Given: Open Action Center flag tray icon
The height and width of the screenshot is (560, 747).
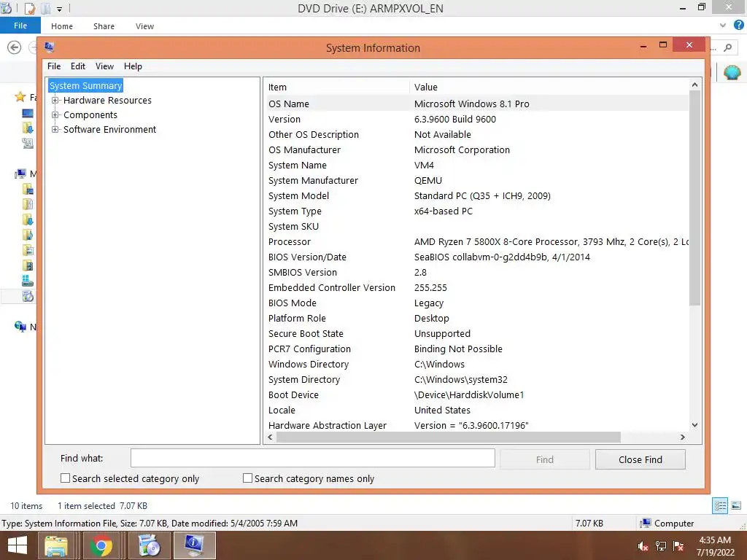Looking at the screenshot, I should (678, 546).
